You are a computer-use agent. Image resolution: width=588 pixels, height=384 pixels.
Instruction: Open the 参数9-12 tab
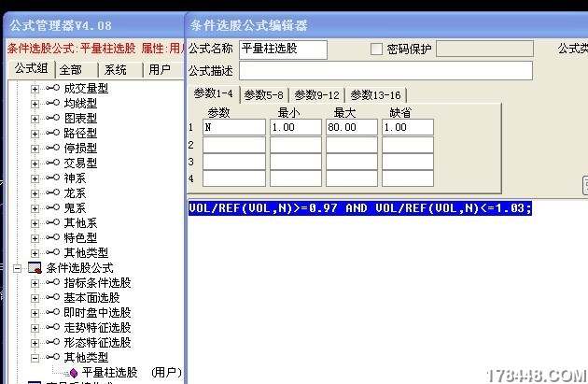(317, 95)
